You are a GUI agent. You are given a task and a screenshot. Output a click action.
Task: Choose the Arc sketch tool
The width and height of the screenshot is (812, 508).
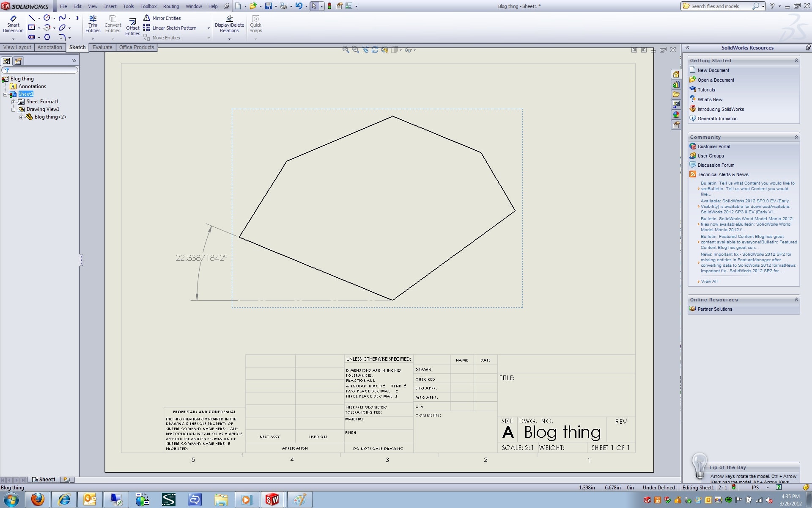[x=47, y=28]
